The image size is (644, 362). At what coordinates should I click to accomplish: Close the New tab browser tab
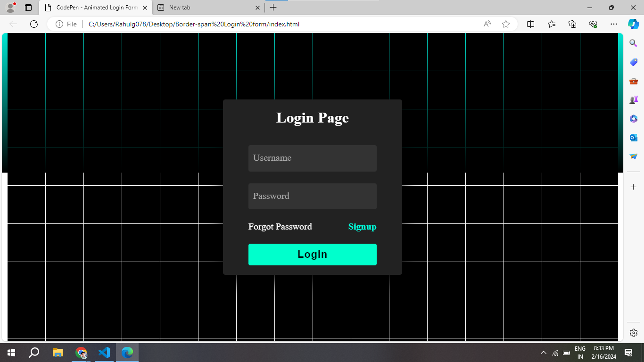(257, 8)
